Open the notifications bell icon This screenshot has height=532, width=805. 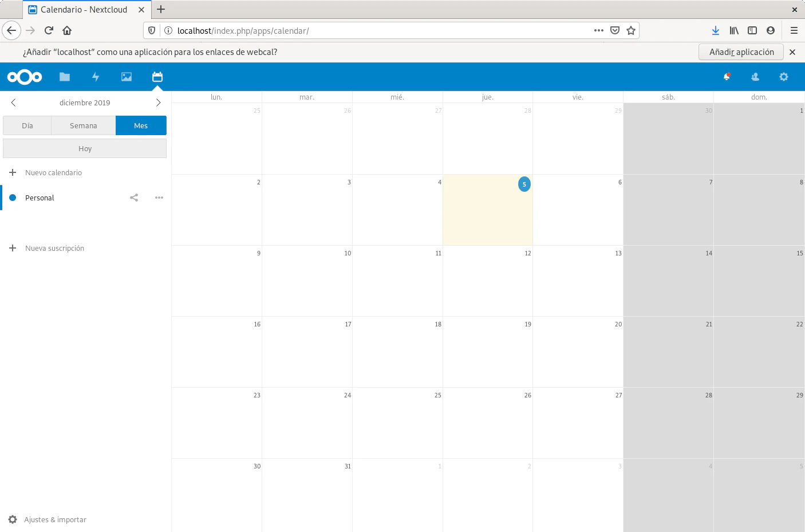[x=727, y=77]
